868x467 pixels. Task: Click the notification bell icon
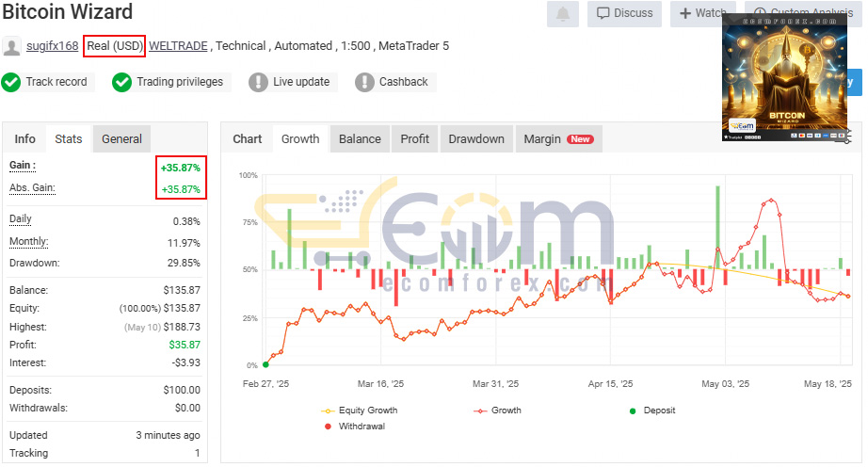pyautogui.click(x=562, y=13)
